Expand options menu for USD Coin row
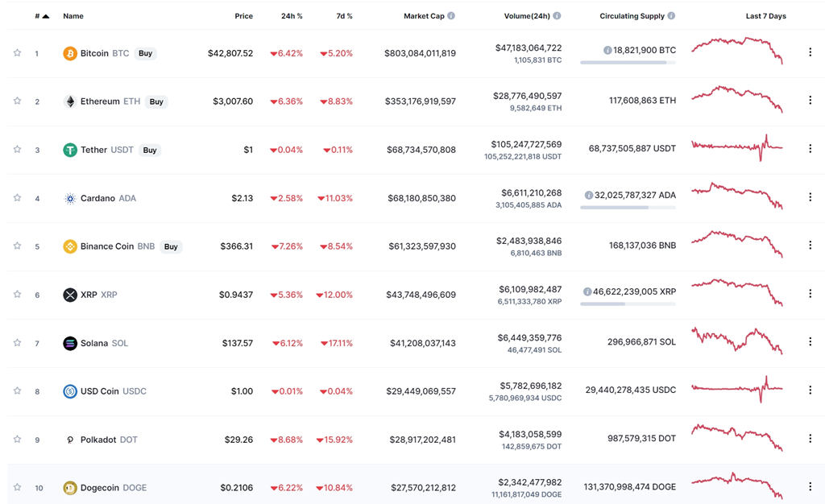Screen dimensions: 825x504 click(810, 390)
